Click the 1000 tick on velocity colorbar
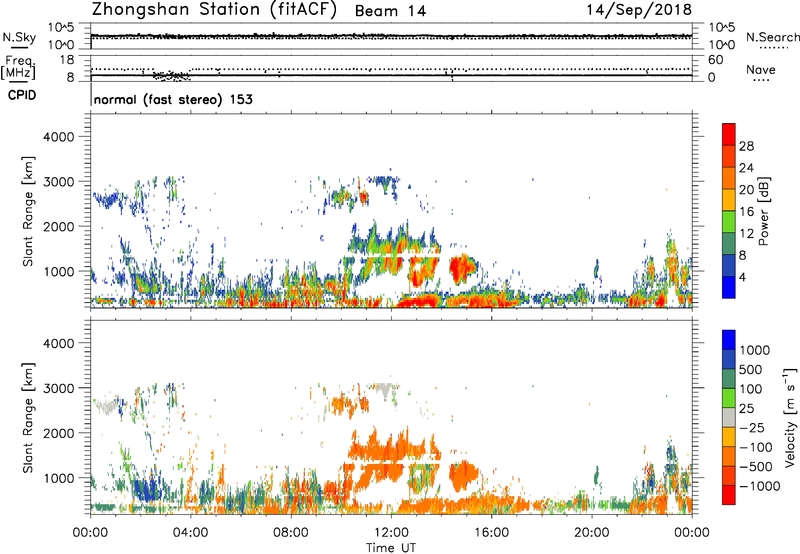 755,350
